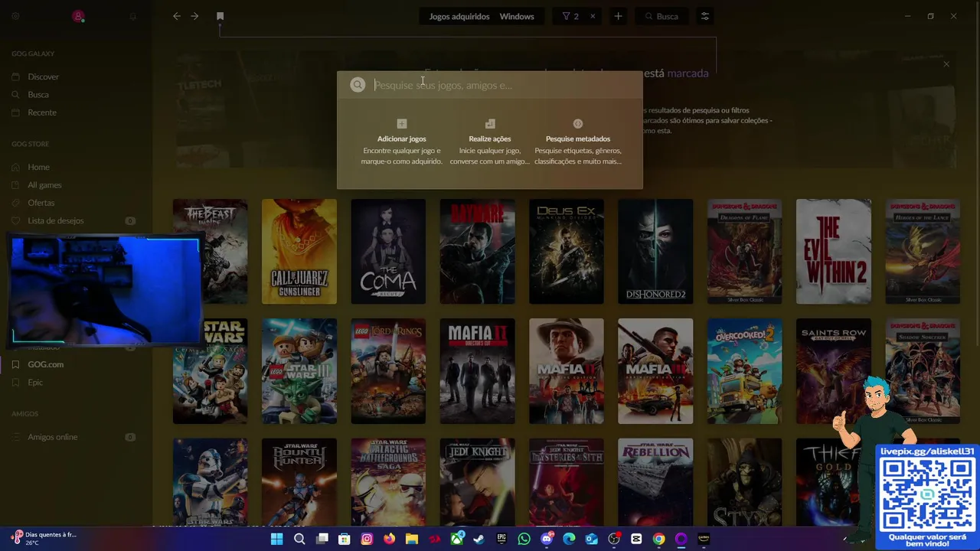The height and width of the screenshot is (551, 980).
Task: Click the marcada link in banner
Action: click(x=688, y=73)
